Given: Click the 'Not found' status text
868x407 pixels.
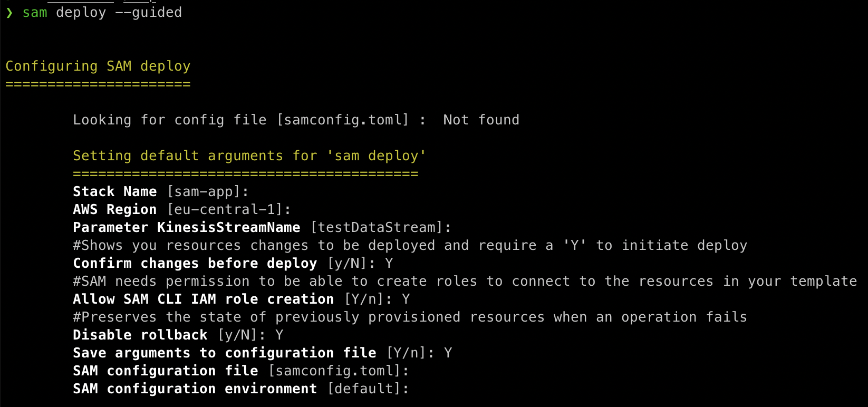Looking at the screenshot, I should click(481, 120).
